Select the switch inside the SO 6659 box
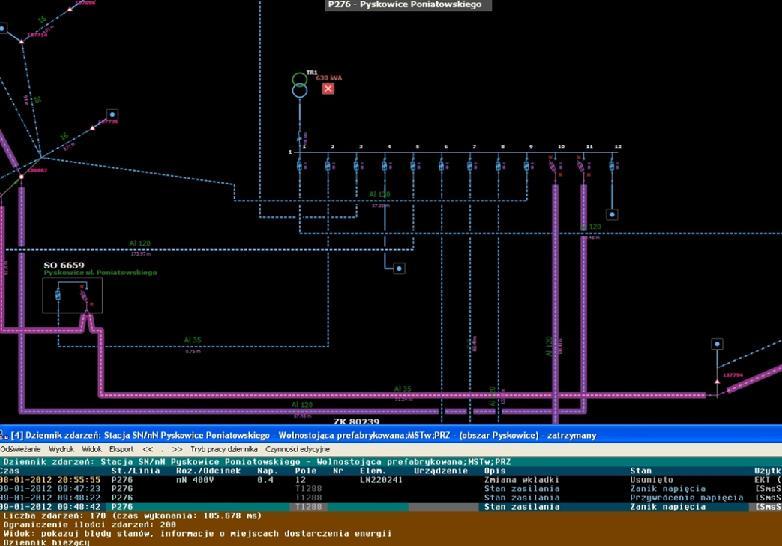Screen dimensions: 782x546 pos(85,296)
